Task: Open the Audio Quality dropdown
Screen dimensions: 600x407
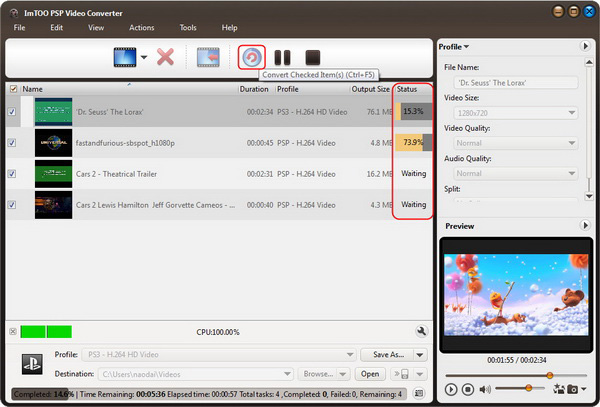Action: click(515, 173)
